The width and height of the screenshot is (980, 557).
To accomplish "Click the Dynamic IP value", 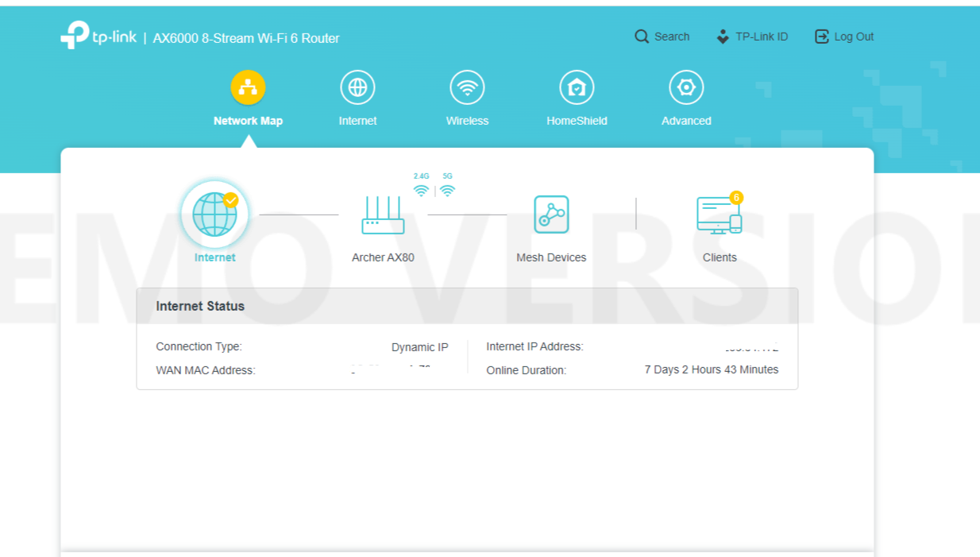I will click(419, 347).
